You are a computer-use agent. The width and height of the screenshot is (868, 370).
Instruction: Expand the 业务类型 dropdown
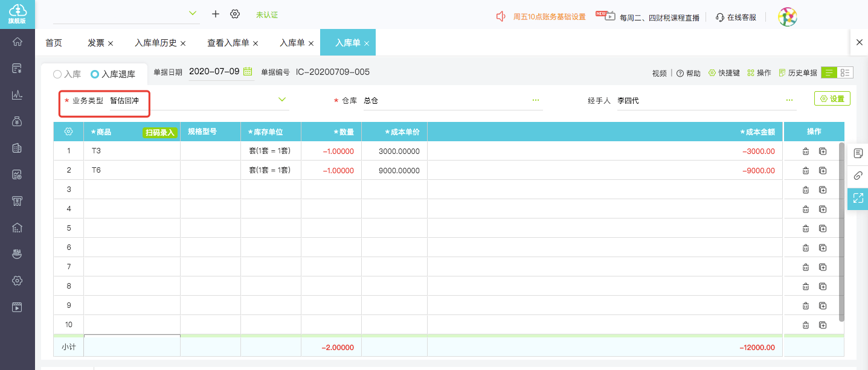coord(281,100)
